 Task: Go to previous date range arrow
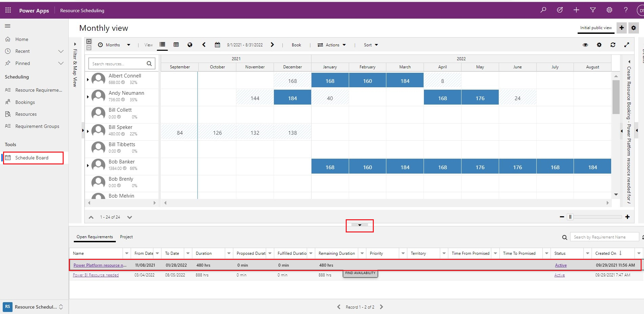[x=204, y=45]
